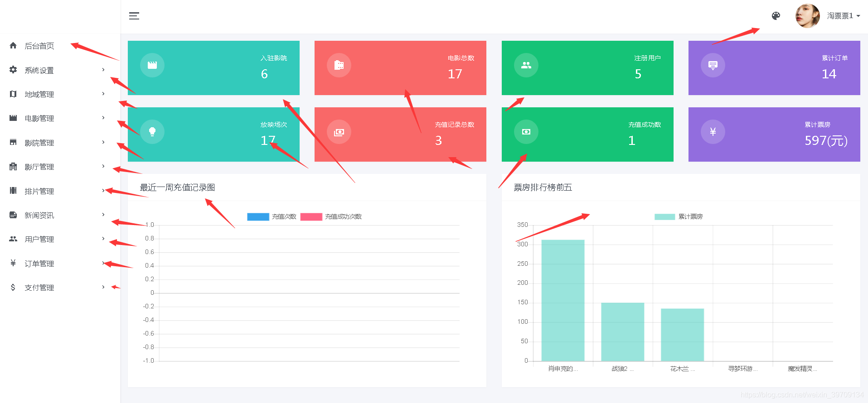Viewport: 868px width, 403px height.
Task: Click the 战狼2 box office bar
Action: [623, 332]
